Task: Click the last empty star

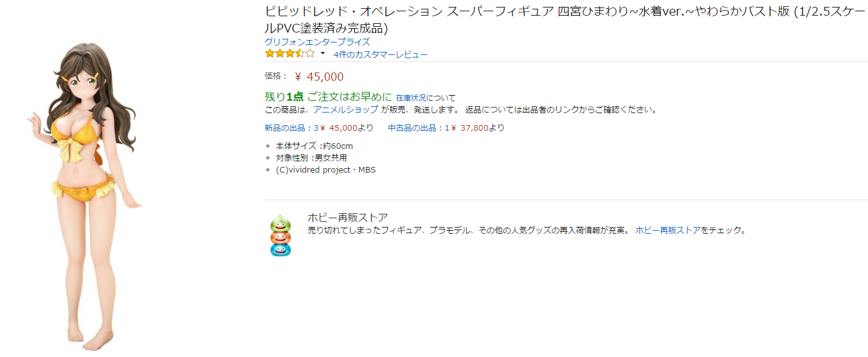Action: (309, 54)
